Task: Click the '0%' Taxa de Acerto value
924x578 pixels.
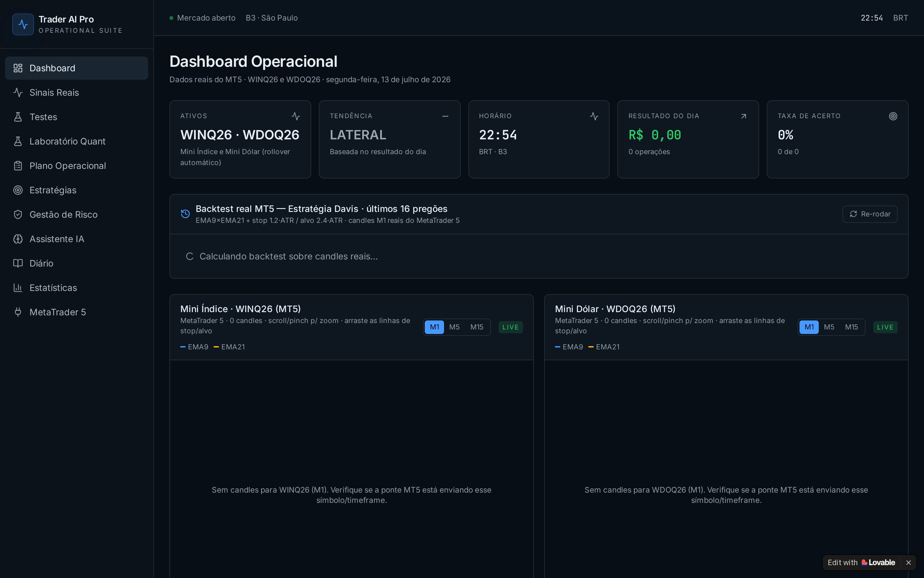Action: click(x=785, y=135)
